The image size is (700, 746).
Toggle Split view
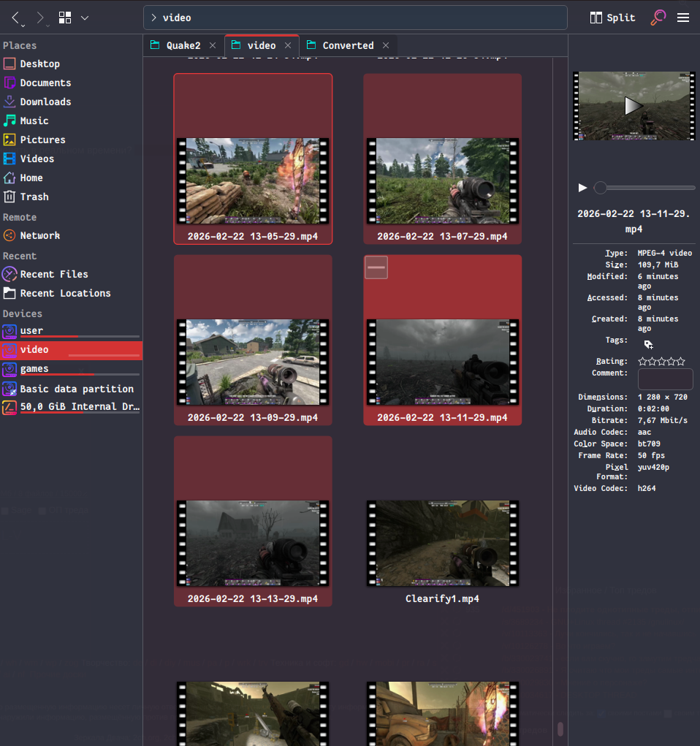613,18
